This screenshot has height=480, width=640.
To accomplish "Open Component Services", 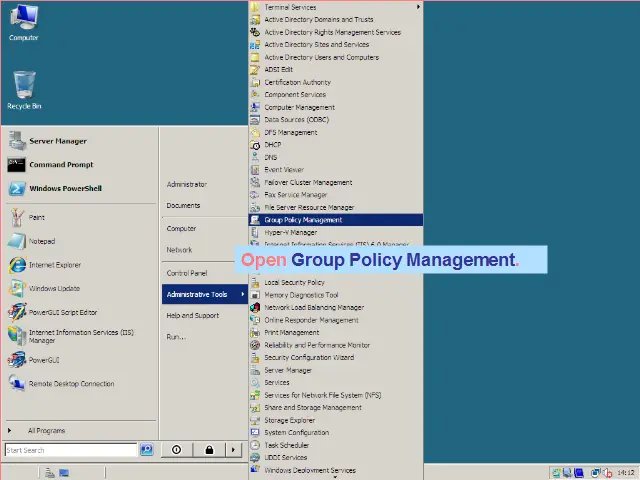I will pyautogui.click(x=336, y=95).
